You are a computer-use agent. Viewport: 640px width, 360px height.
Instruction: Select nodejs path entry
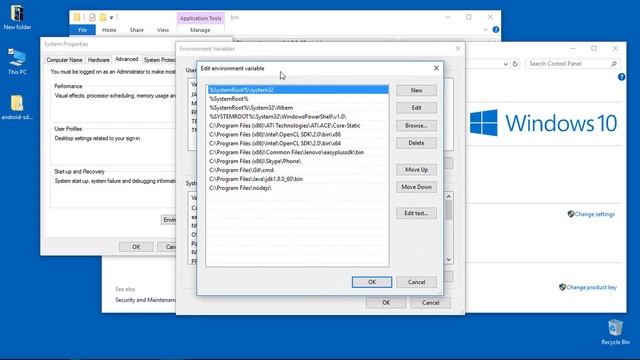coord(298,188)
